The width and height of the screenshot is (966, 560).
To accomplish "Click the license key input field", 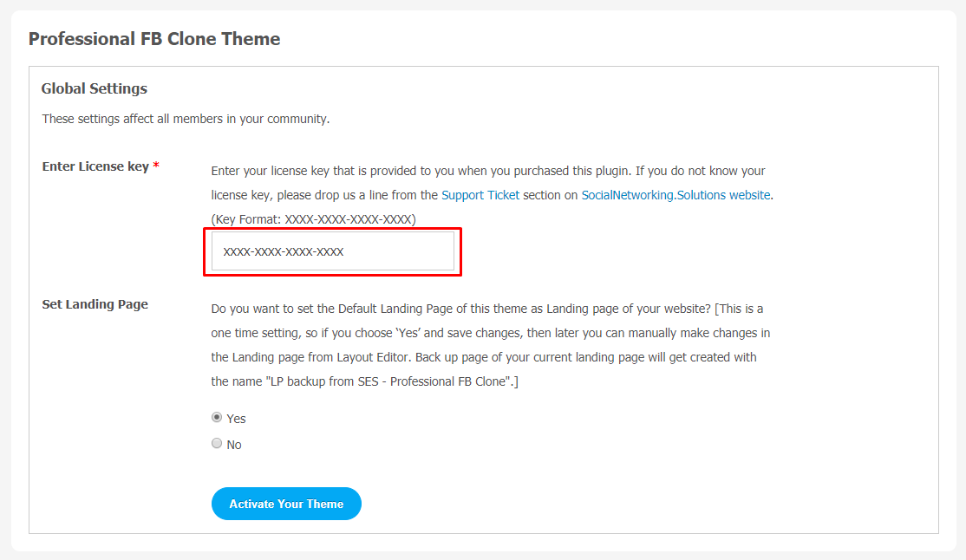I will click(333, 251).
